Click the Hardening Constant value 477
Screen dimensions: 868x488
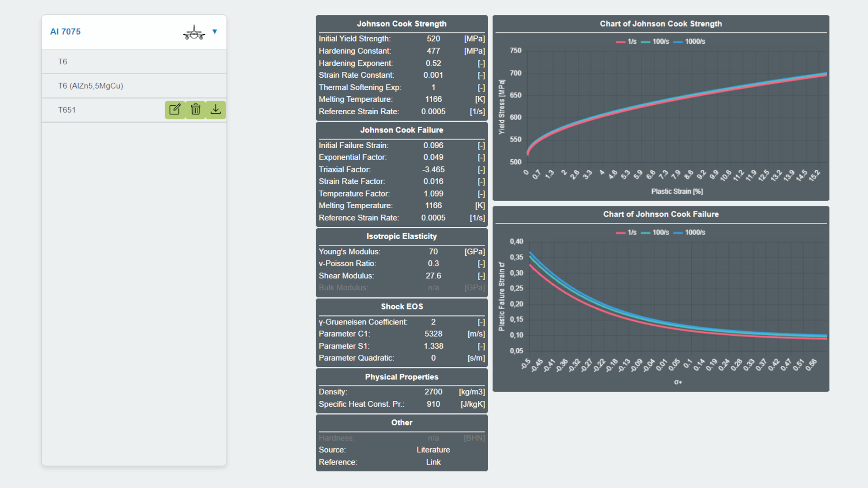pyautogui.click(x=433, y=51)
